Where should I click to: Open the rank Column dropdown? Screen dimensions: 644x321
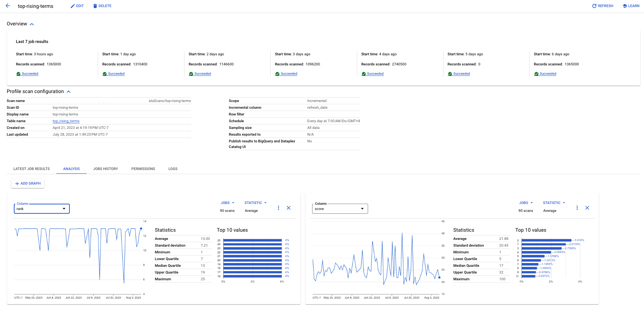tap(42, 209)
